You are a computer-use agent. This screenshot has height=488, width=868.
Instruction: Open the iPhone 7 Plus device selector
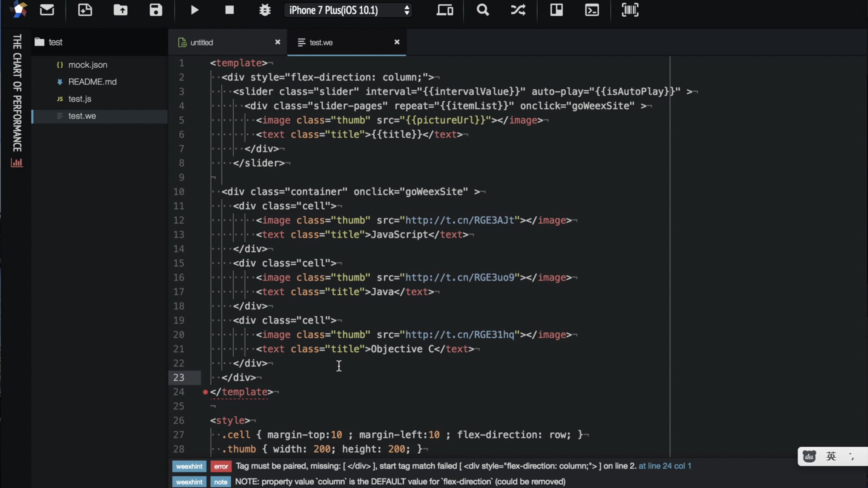[x=348, y=10]
